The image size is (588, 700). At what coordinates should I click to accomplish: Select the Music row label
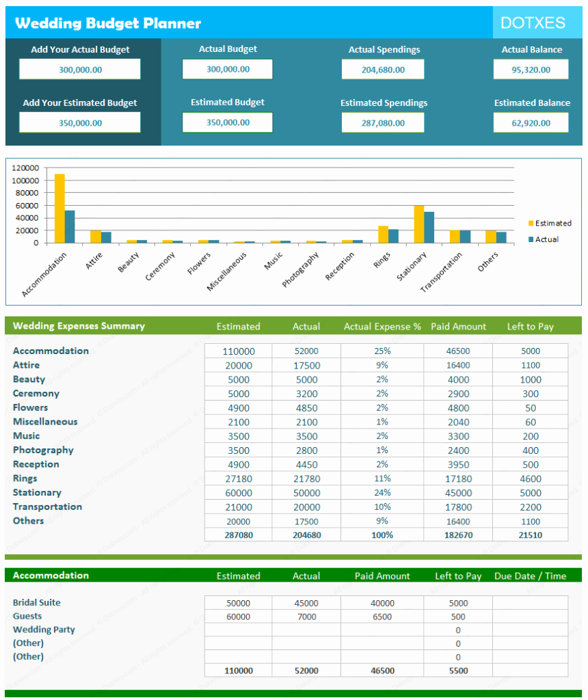click(x=27, y=435)
